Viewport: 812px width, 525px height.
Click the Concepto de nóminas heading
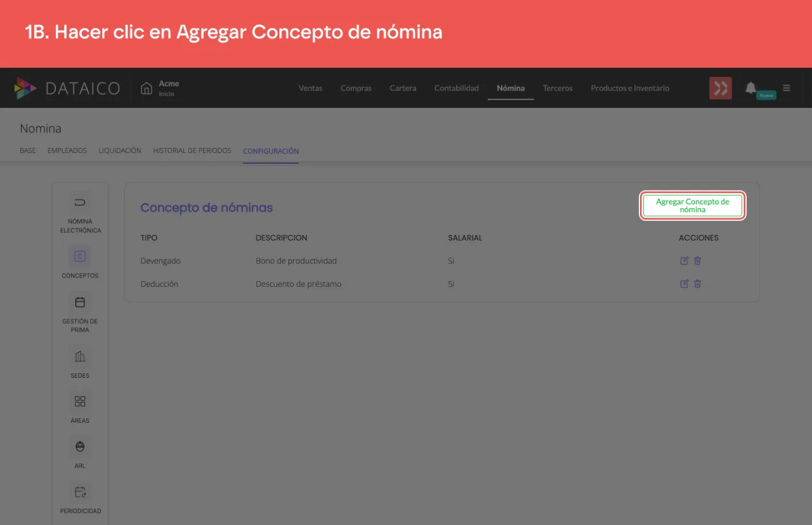tap(206, 208)
